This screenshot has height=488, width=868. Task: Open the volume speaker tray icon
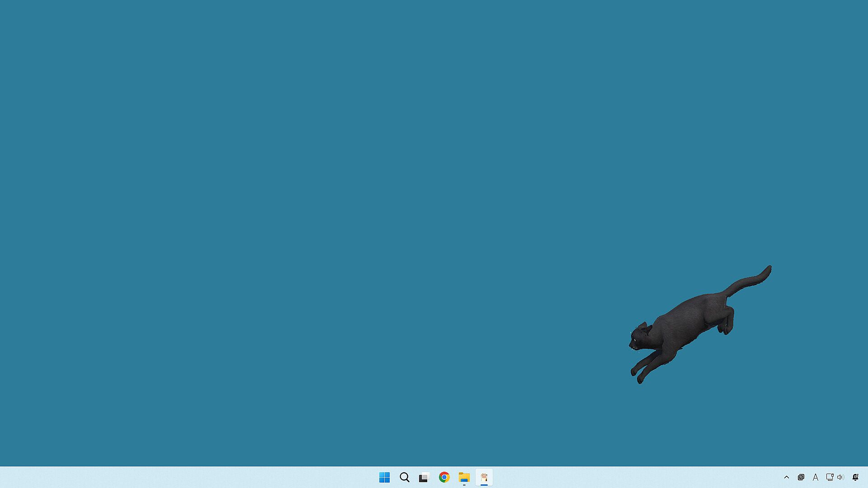coord(840,477)
